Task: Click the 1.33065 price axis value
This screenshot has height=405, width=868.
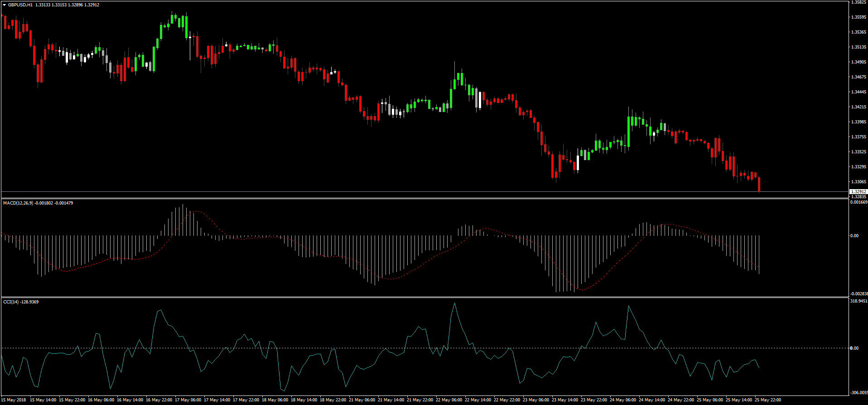Action: click(859, 182)
